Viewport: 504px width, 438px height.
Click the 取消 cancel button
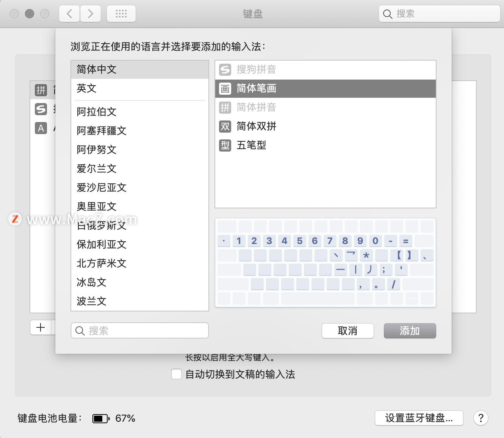(347, 330)
